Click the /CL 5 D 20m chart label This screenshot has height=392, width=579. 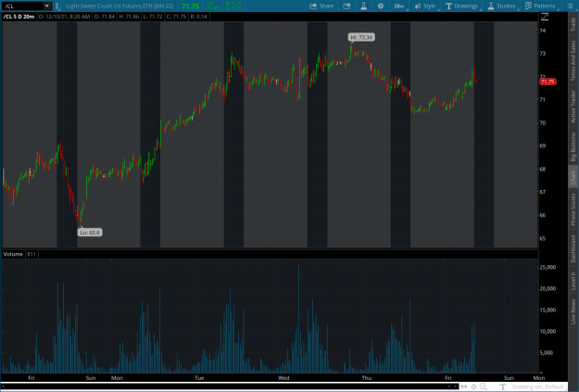[19, 17]
